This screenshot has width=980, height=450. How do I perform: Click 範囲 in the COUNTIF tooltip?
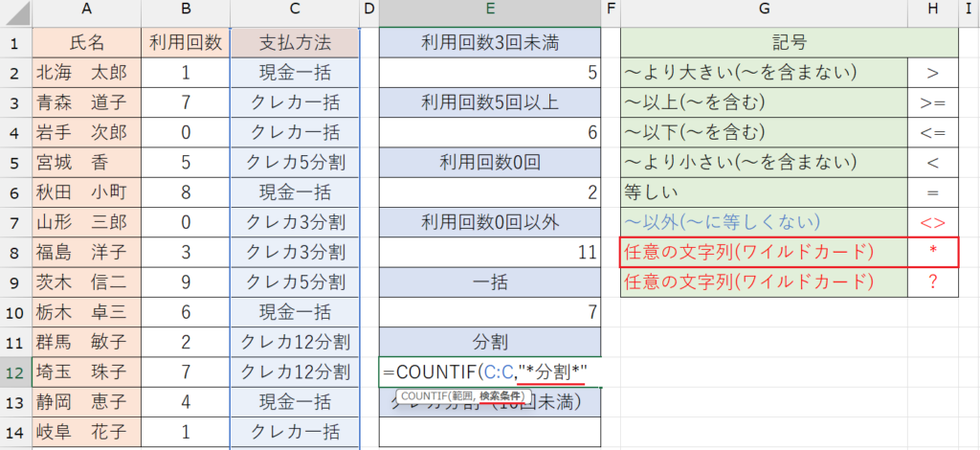[x=460, y=396]
